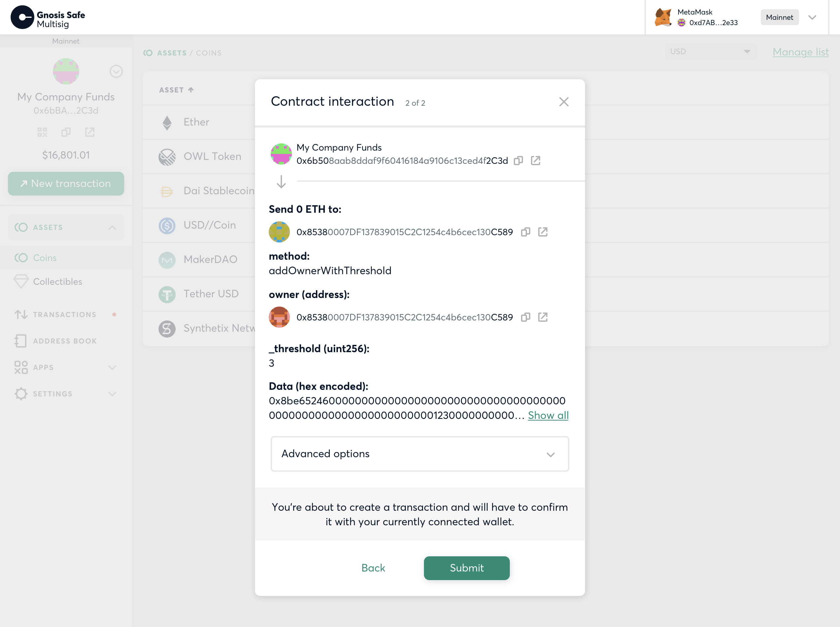Click the Tether USD icon
Image resolution: width=840 pixels, height=627 pixels.
(x=167, y=294)
